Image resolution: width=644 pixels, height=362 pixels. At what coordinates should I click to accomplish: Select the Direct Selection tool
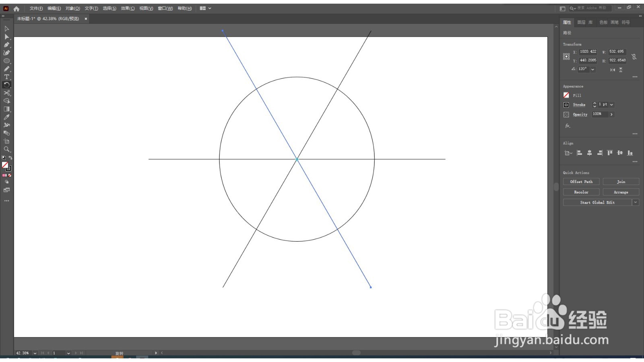click(6, 37)
